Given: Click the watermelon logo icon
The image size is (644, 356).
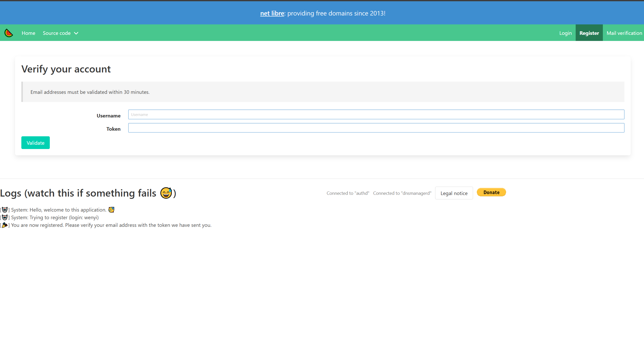Looking at the screenshot, I should (x=9, y=33).
